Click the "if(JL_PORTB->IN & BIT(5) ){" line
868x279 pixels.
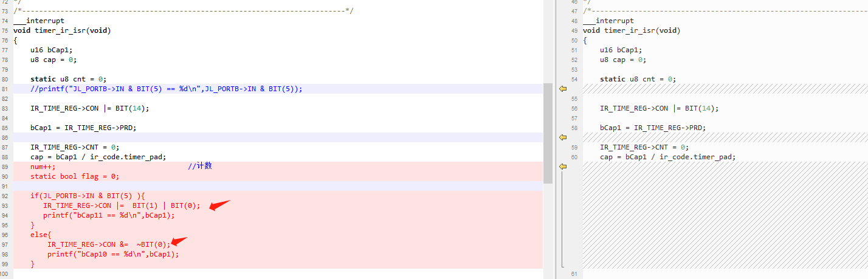(88, 196)
